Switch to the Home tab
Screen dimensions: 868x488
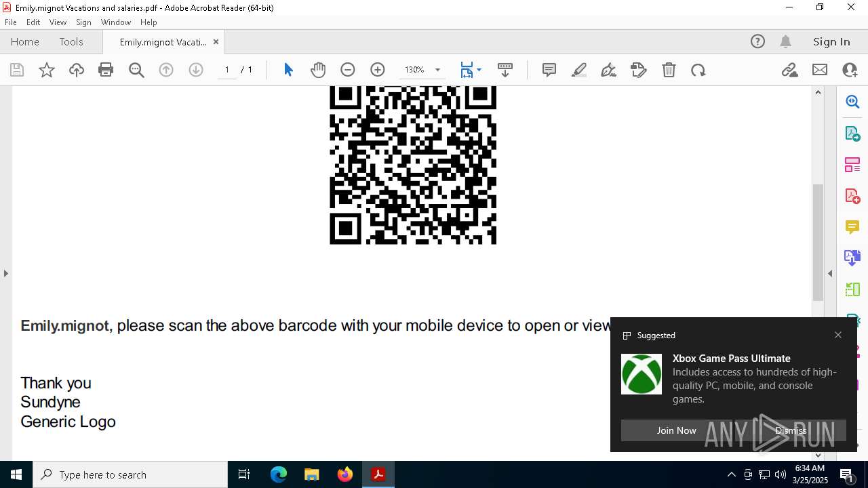point(25,41)
